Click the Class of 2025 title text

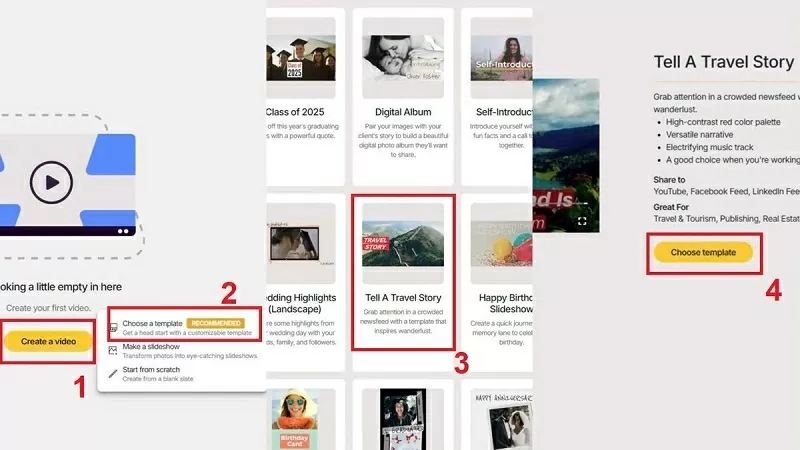point(295,112)
